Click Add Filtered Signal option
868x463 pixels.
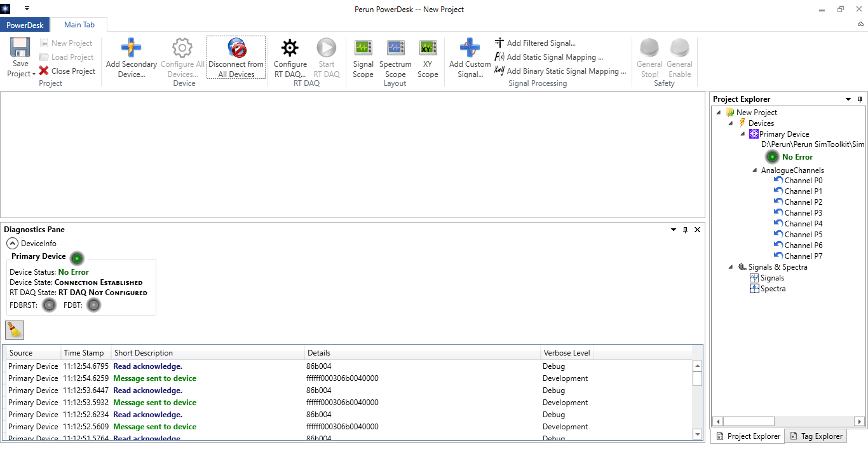point(541,43)
